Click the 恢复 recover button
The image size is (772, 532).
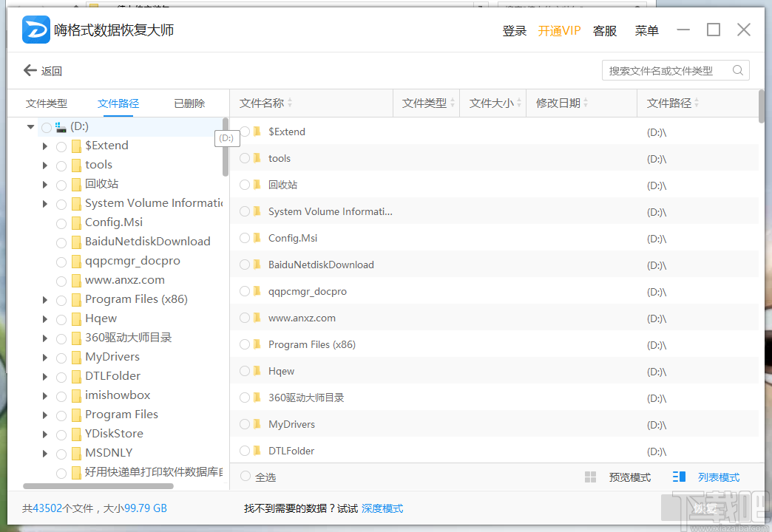click(x=705, y=508)
